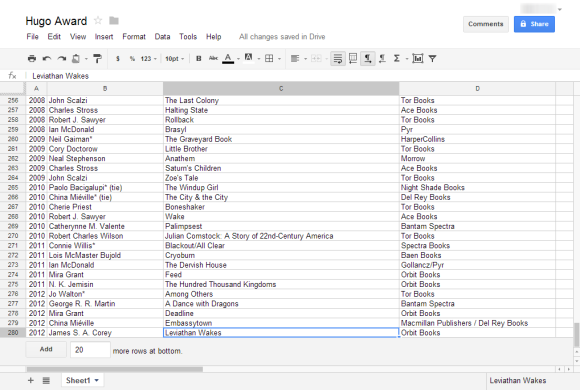
Task: Click the rows count input field
Action: pos(90,350)
